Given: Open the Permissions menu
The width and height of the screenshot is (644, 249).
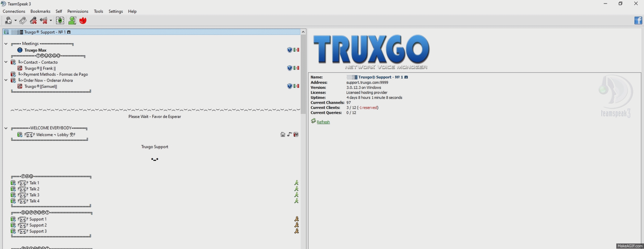Looking at the screenshot, I should tap(78, 11).
